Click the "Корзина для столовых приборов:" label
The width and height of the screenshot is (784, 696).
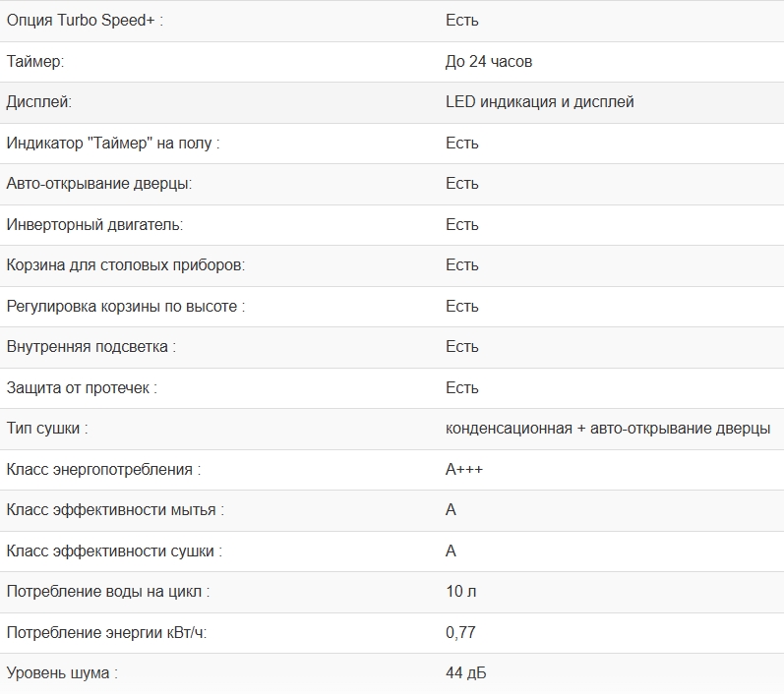pos(126,265)
